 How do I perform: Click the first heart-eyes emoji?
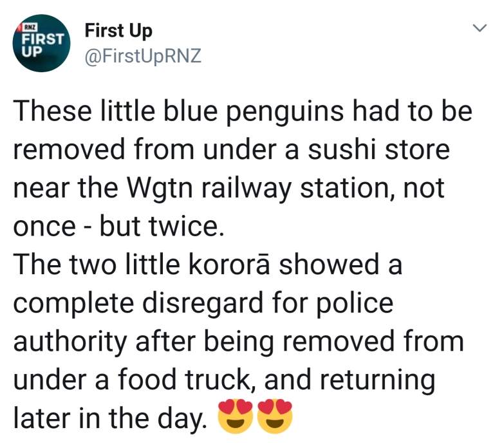[x=235, y=416]
